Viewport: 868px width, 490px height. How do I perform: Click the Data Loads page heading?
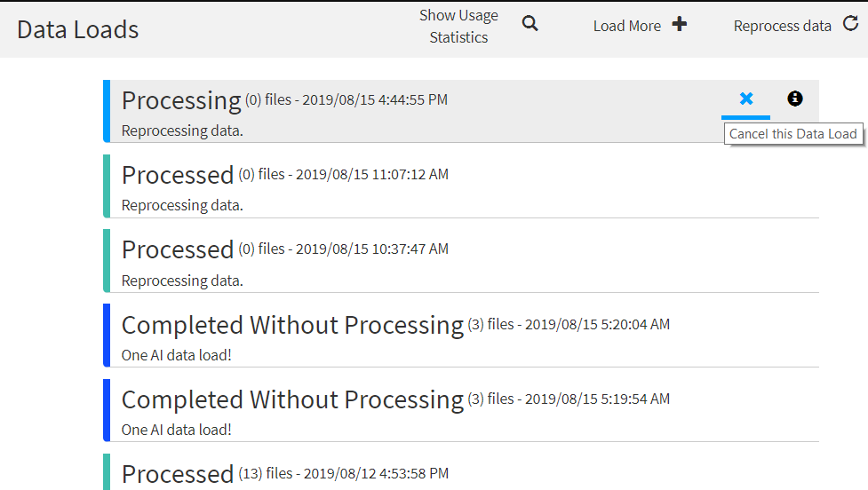click(x=78, y=29)
